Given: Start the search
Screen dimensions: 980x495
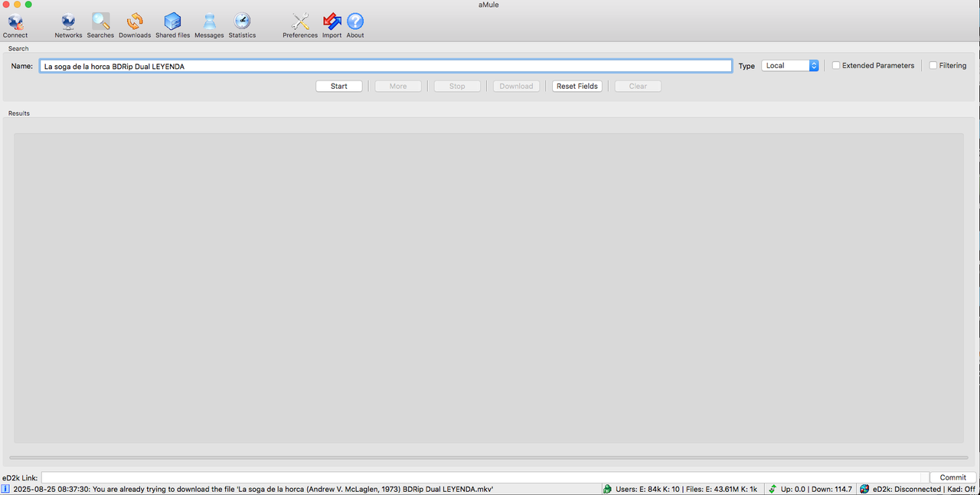Looking at the screenshot, I should pos(339,87).
